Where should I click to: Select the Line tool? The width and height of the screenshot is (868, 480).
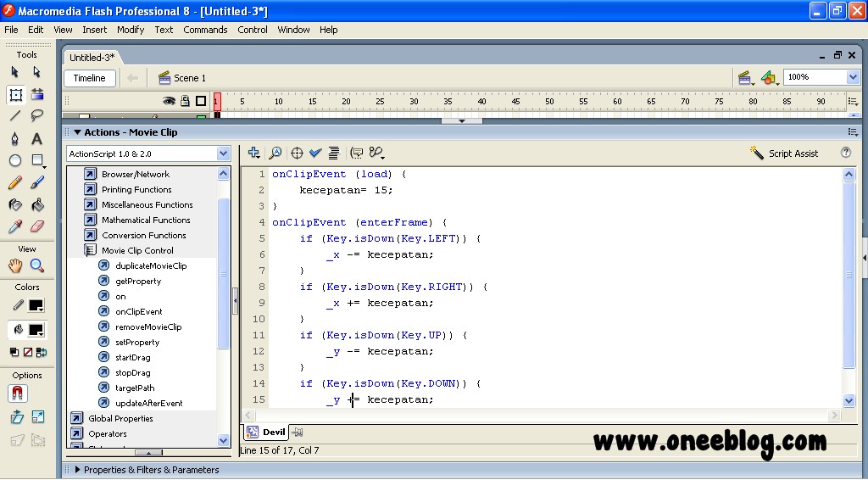(x=15, y=115)
